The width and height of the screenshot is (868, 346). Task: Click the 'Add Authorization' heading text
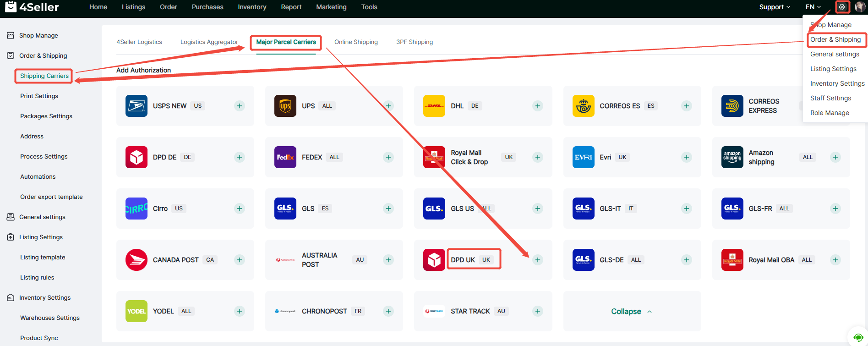(143, 70)
